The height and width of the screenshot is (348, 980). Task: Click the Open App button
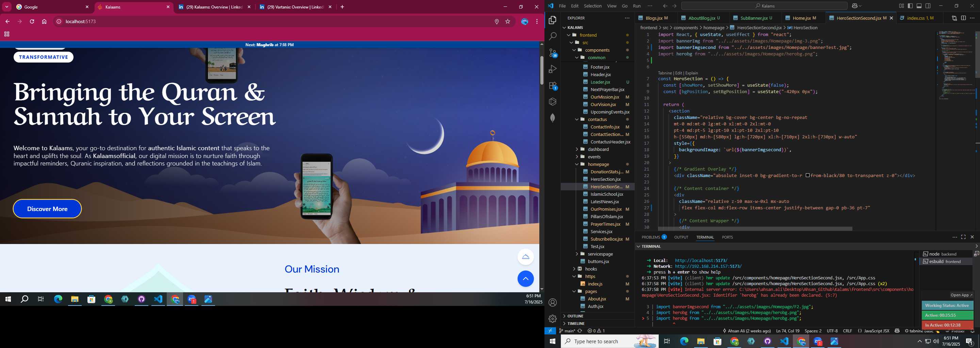961,295
